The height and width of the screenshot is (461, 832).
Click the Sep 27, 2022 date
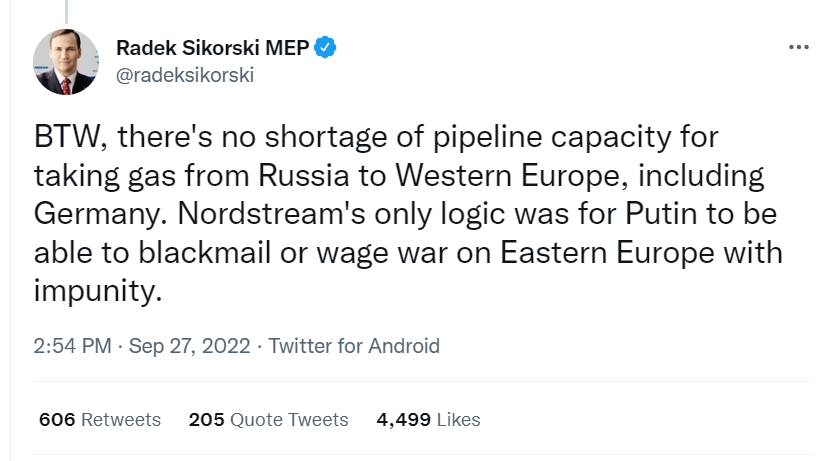(189, 346)
